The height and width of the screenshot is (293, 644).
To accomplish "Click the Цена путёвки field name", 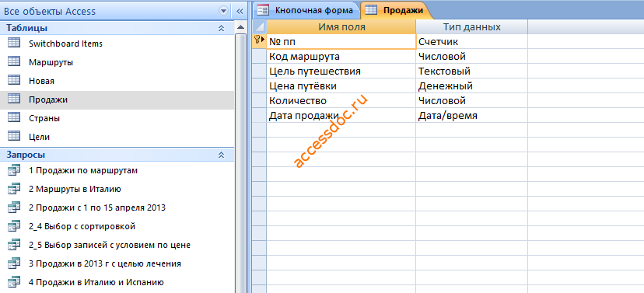I will 341,85.
